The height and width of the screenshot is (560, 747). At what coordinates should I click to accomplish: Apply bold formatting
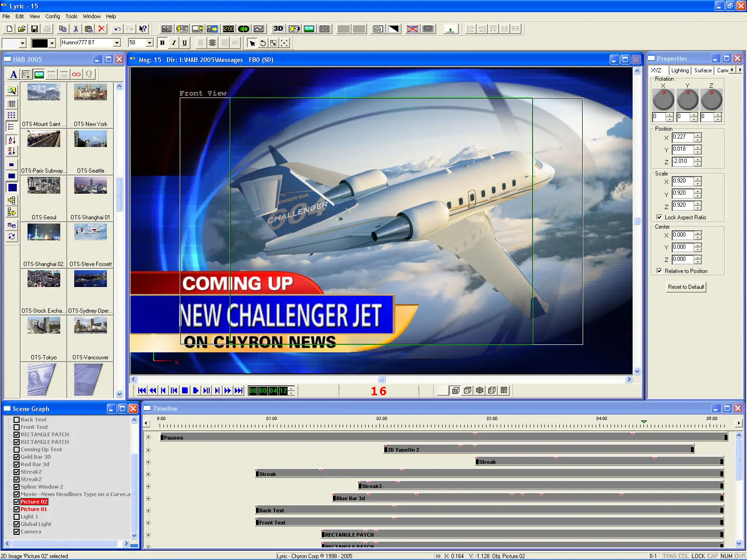(162, 43)
